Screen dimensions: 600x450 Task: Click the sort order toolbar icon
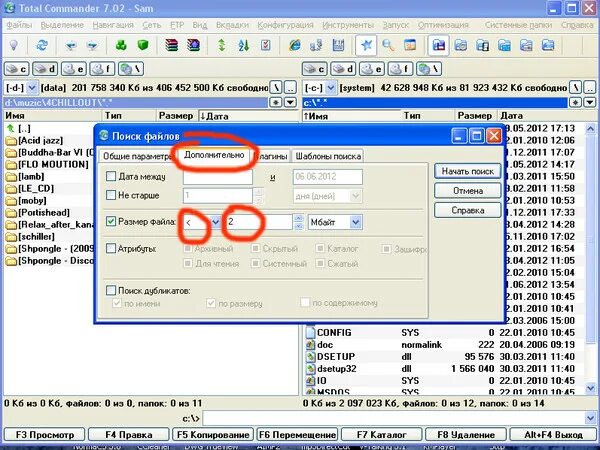pyautogui.click(x=244, y=45)
